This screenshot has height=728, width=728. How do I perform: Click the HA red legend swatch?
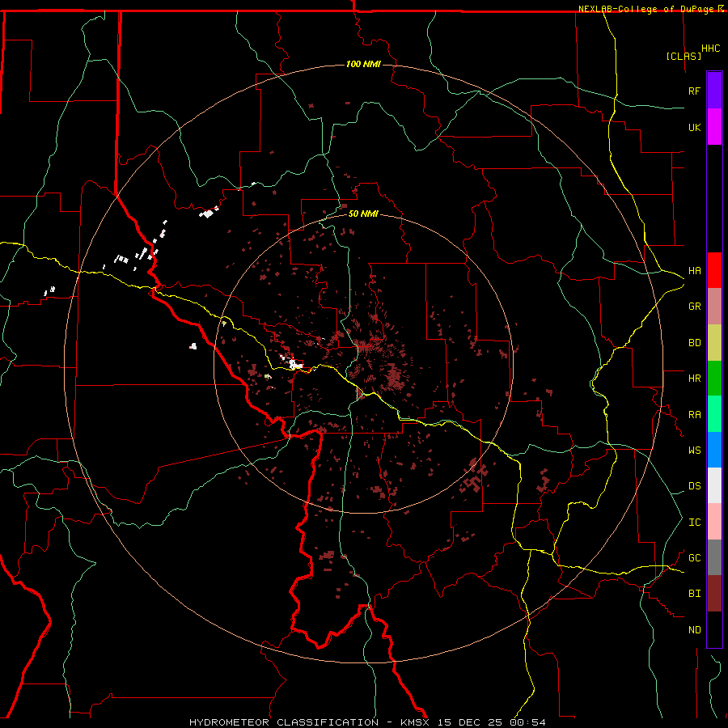(714, 270)
